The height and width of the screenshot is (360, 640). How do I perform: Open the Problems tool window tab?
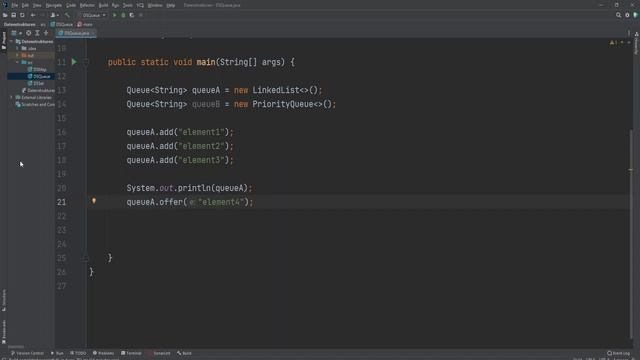(104, 353)
